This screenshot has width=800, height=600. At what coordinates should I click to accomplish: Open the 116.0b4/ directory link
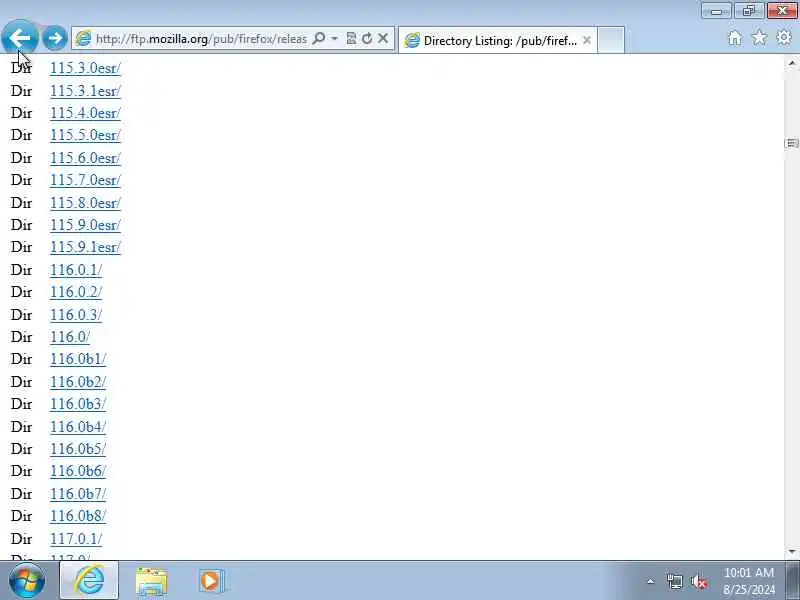(x=78, y=427)
